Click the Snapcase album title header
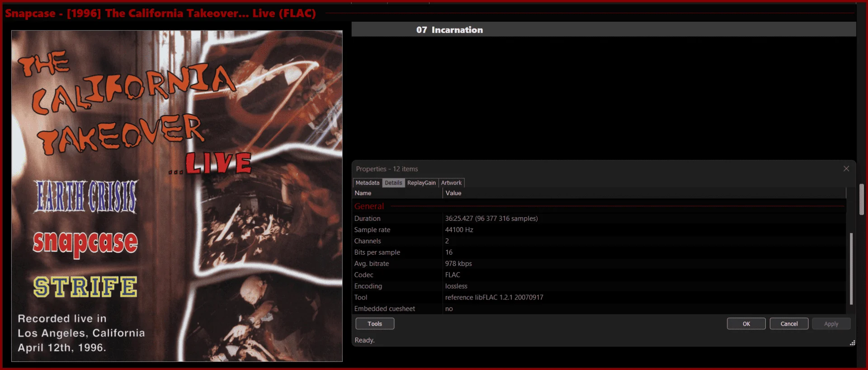Screen dimensions: 868x370 coord(160,13)
